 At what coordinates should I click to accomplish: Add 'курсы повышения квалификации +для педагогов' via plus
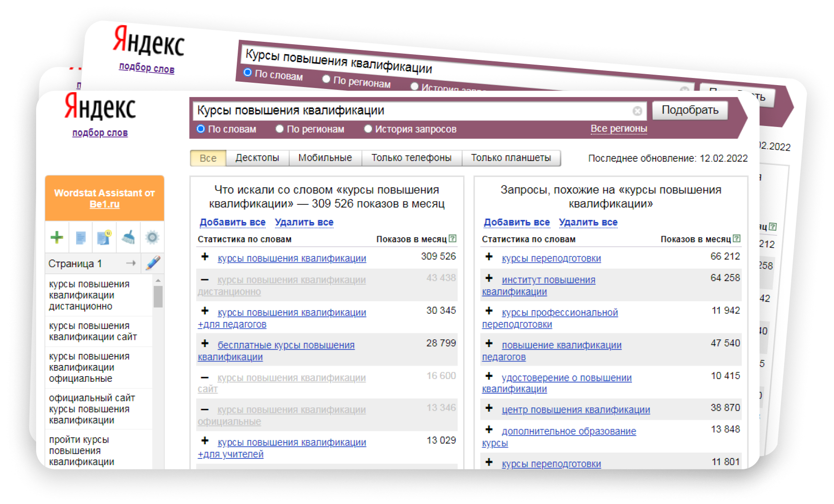[x=205, y=311]
